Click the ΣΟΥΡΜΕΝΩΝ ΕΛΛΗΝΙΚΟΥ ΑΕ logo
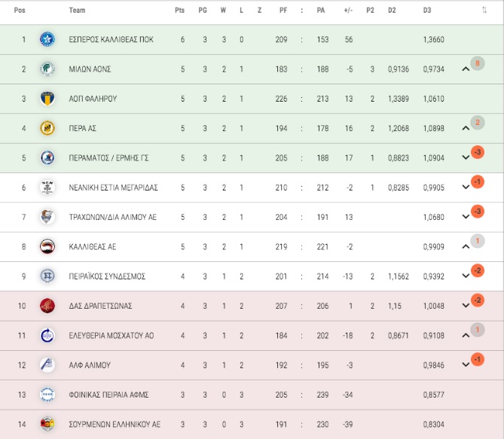504x439 pixels. 47,424
